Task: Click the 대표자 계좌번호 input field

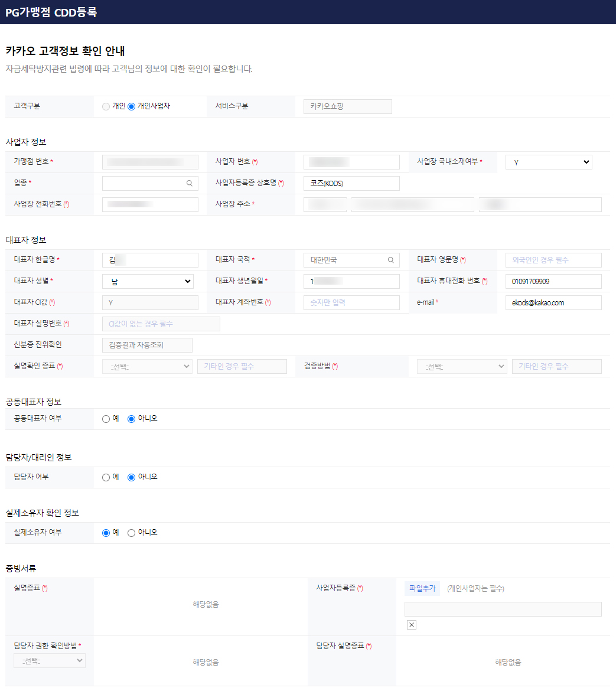Action: [351, 303]
